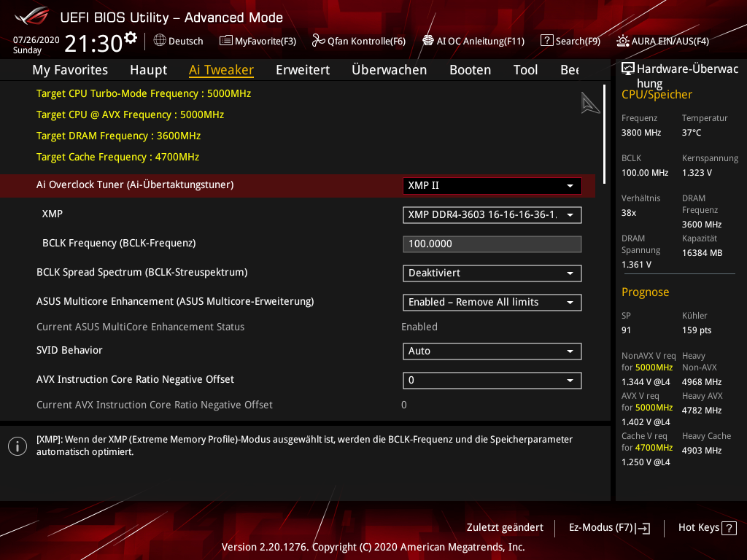Click the Hot Keys question mark icon
The image size is (747, 560).
click(x=729, y=528)
